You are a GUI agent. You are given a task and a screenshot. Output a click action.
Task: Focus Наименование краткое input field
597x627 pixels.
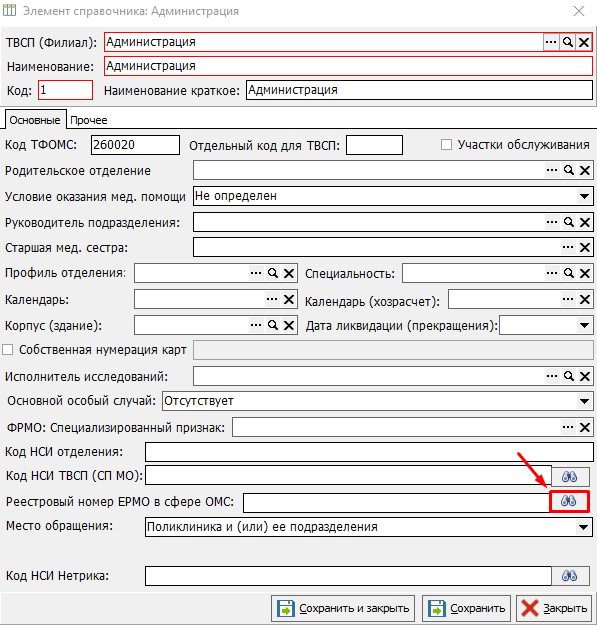pos(419,90)
